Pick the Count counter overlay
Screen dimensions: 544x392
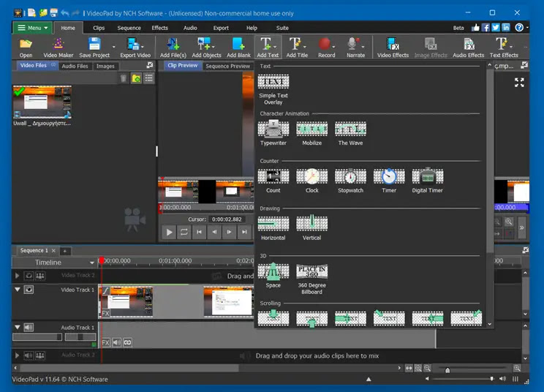click(273, 181)
